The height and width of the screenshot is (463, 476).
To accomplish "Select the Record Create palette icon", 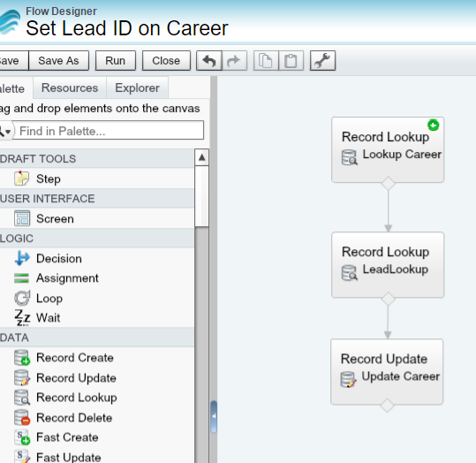I will tap(22, 358).
